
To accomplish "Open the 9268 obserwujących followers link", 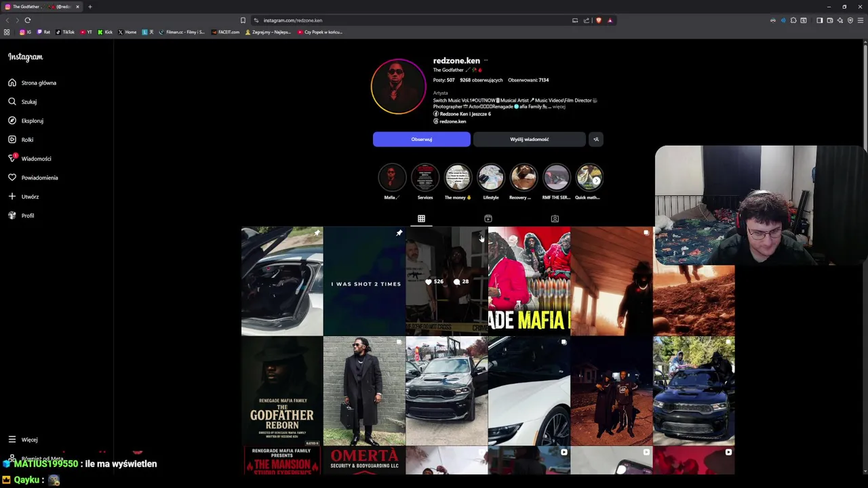I will [481, 80].
